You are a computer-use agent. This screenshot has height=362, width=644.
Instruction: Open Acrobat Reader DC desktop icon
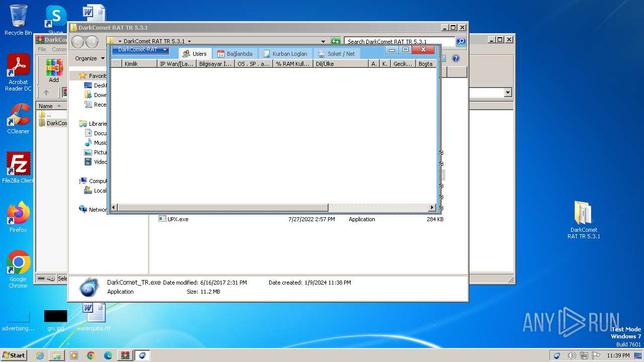tap(18, 73)
